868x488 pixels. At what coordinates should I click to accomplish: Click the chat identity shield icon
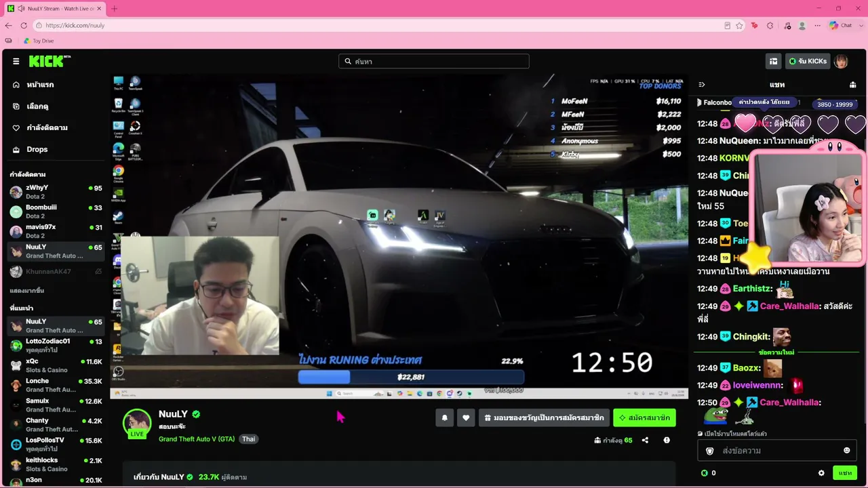[x=710, y=451]
